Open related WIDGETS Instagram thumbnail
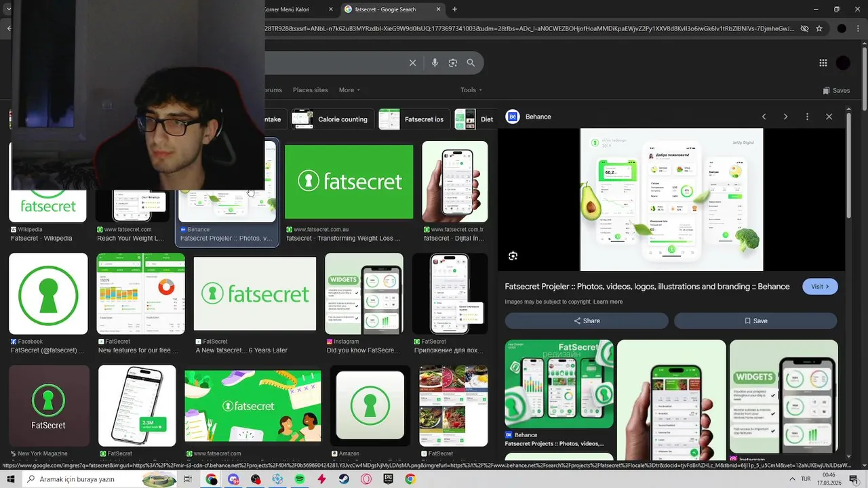Screen dimensions: 868x488 coord(783,396)
